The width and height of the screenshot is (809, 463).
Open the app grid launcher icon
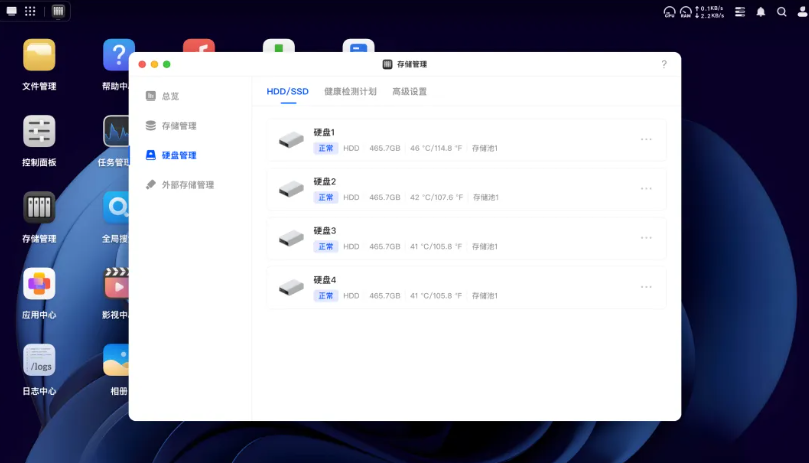tap(30, 11)
